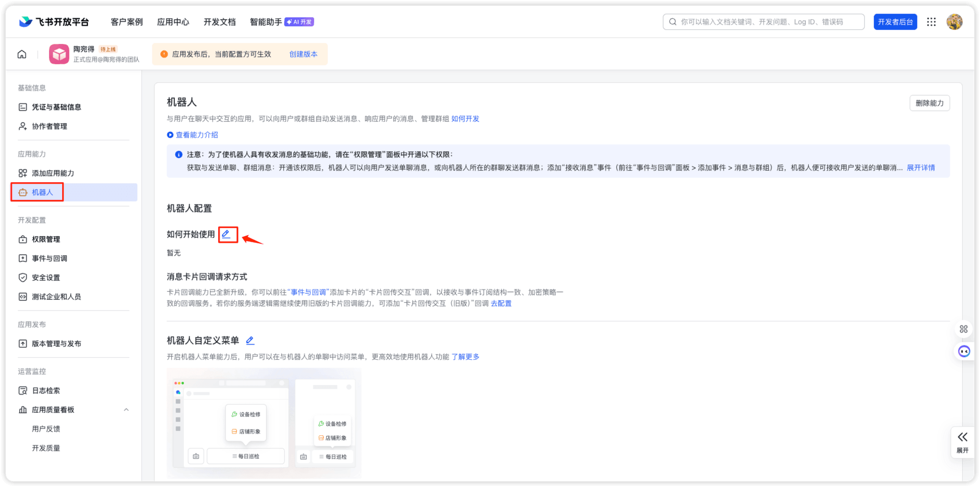Select 机器人 in sidebar
This screenshot has width=980, height=487.
[74, 192]
